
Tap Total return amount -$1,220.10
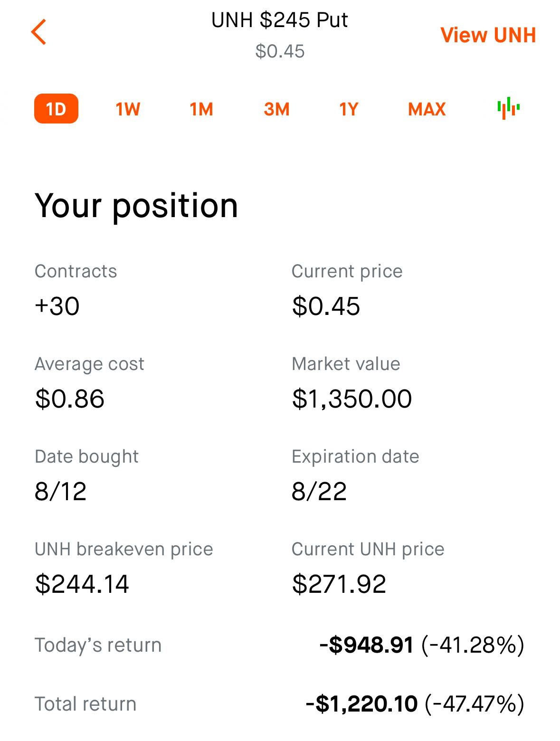361,704
